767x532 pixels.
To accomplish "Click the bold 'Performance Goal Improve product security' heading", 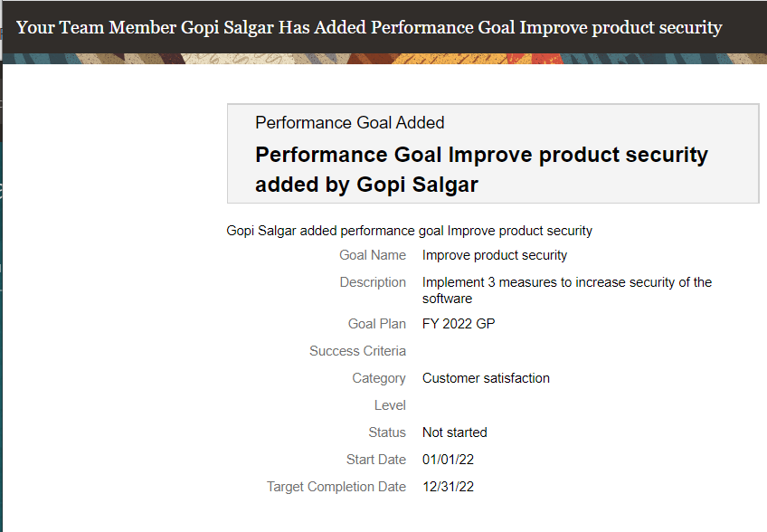I will click(481, 155).
